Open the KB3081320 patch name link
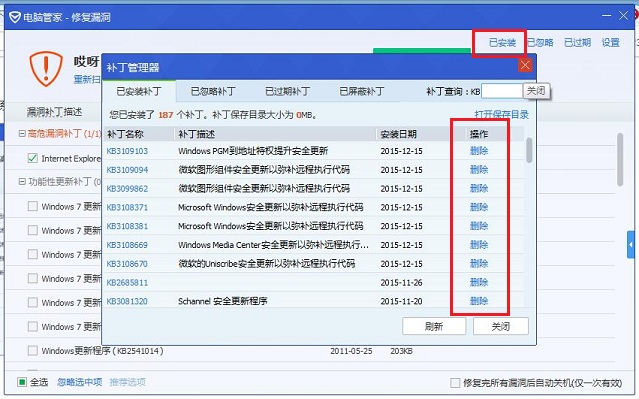 127,301
